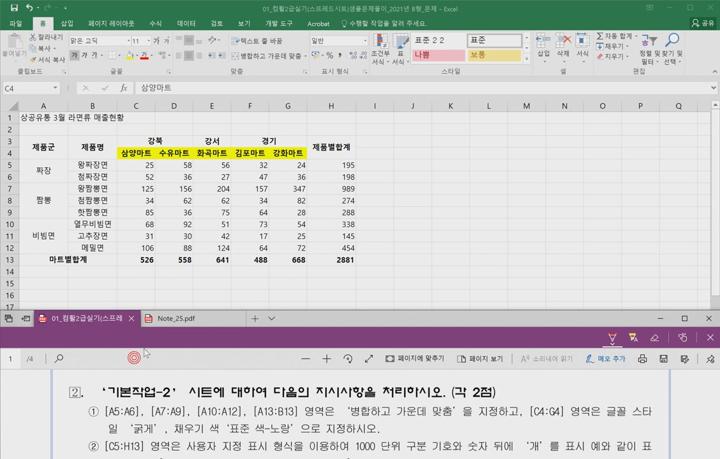720x459 pixels.
Task: Open the Clear (지우기) dropdown
Action: coord(612,56)
